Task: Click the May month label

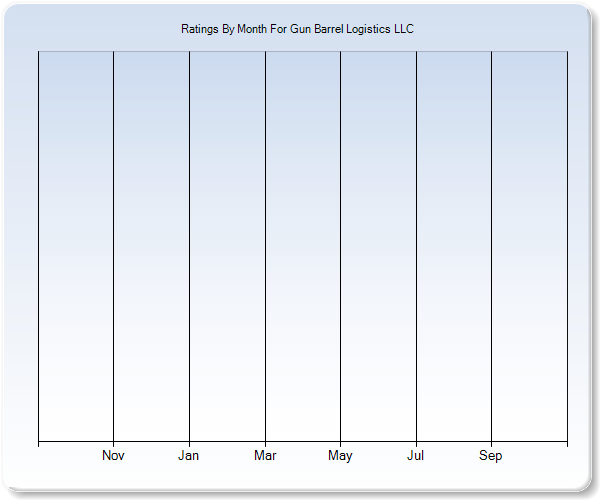Action: coord(340,456)
